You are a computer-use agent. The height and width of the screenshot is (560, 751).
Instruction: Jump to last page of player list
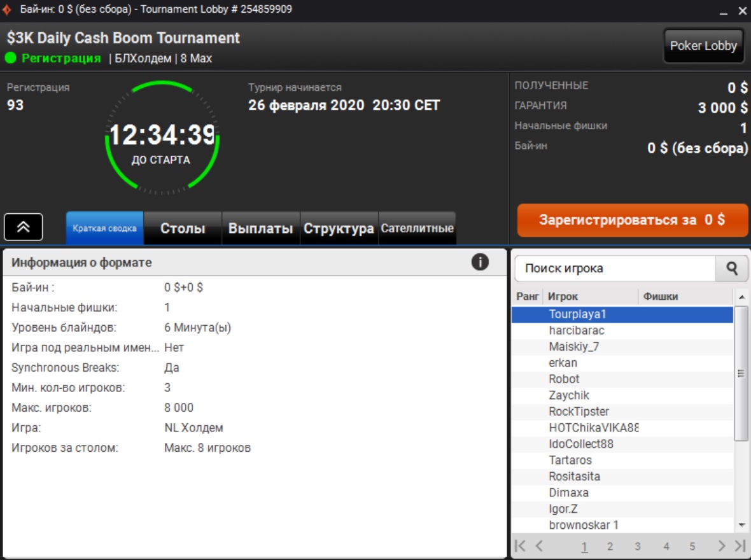point(740,546)
